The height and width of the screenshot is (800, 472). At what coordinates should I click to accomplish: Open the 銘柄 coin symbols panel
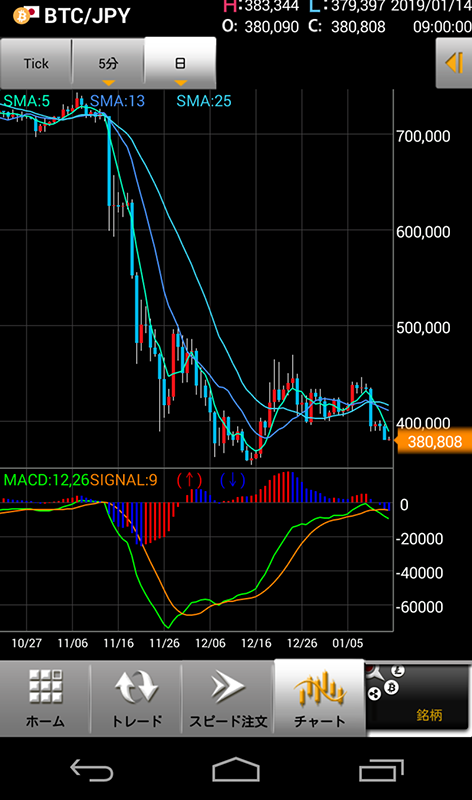tap(418, 697)
